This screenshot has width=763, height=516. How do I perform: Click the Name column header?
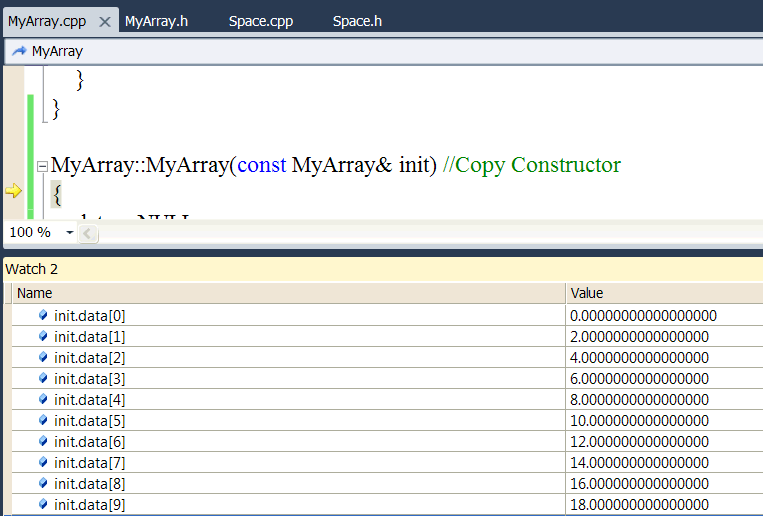click(289, 293)
